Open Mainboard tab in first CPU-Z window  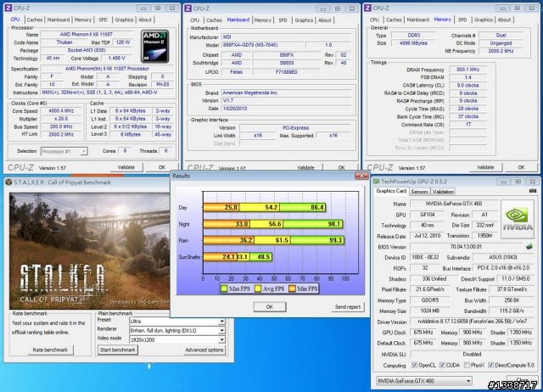click(x=59, y=20)
